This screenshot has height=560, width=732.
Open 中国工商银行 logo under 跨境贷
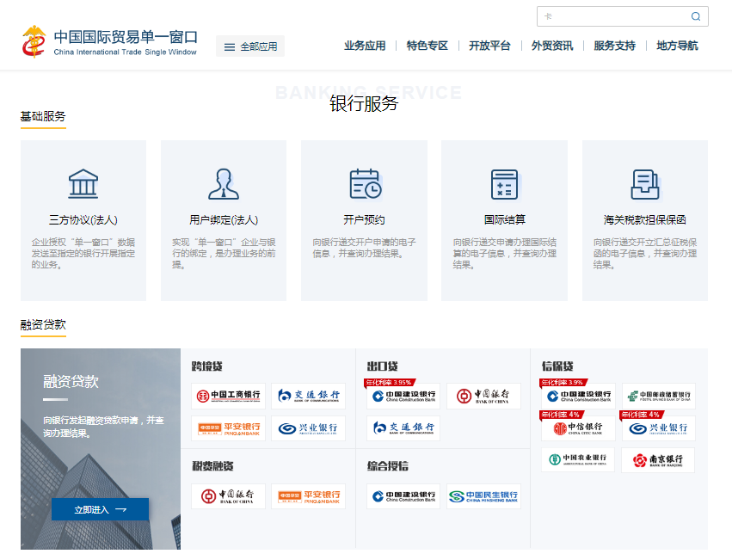pos(228,396)
